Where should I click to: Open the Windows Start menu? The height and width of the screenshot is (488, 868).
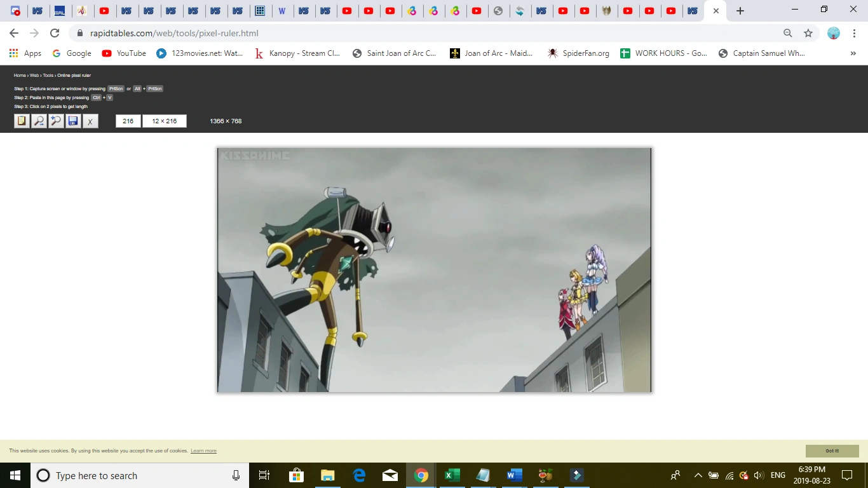pyautogui.click(x=15, y=475)
